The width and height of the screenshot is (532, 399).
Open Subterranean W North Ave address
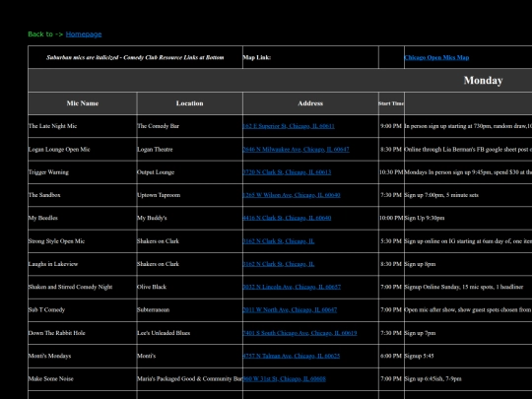(290, 309)
